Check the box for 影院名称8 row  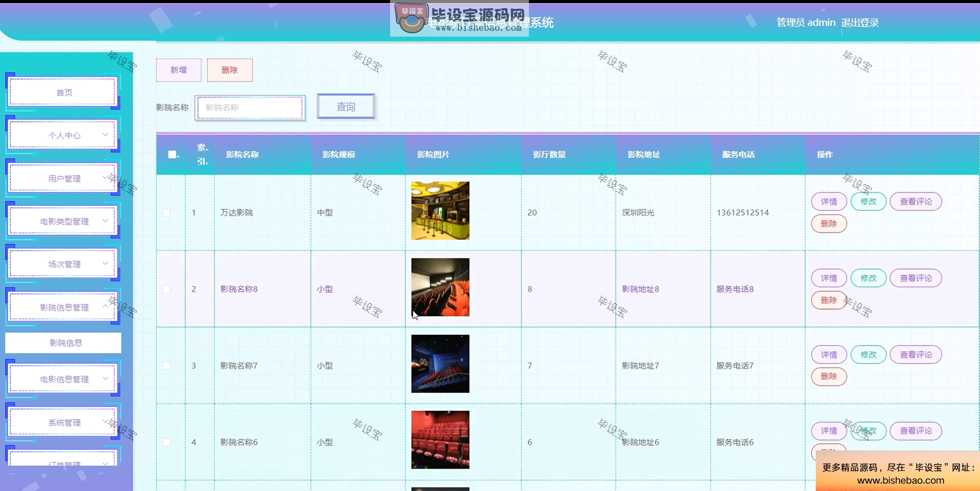(x=166, y=289)
